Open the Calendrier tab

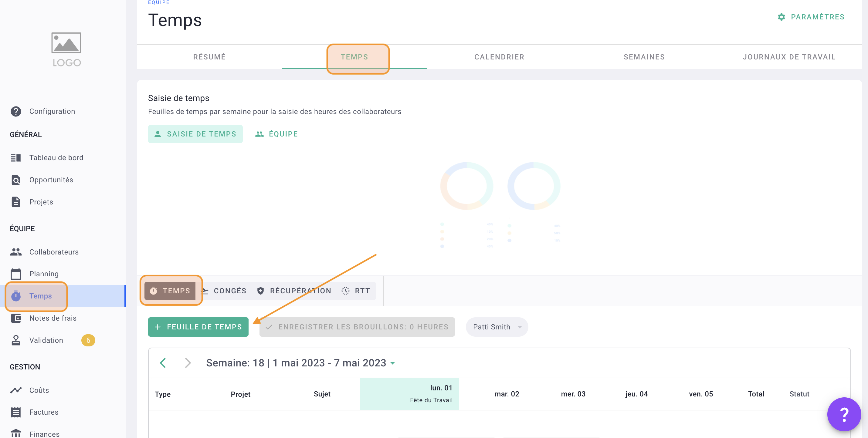(499, 57)
